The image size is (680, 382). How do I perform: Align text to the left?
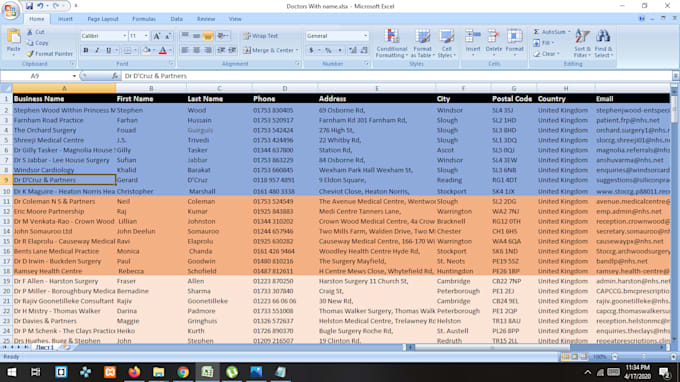[185, 50]
